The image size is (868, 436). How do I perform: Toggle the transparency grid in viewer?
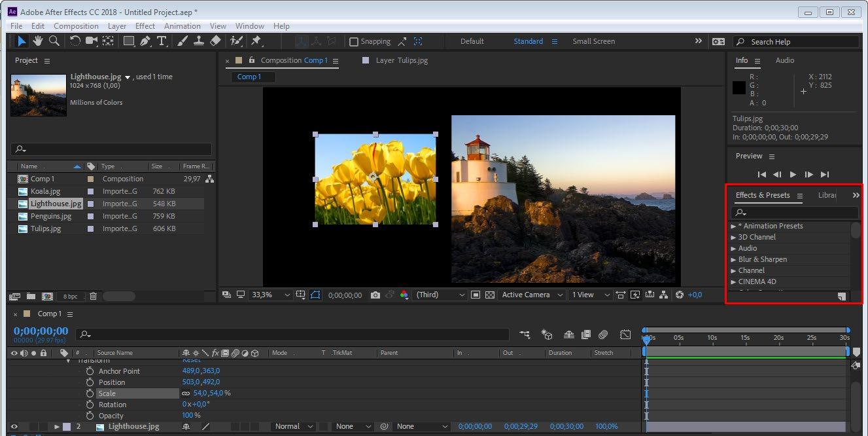pos(490,295)
